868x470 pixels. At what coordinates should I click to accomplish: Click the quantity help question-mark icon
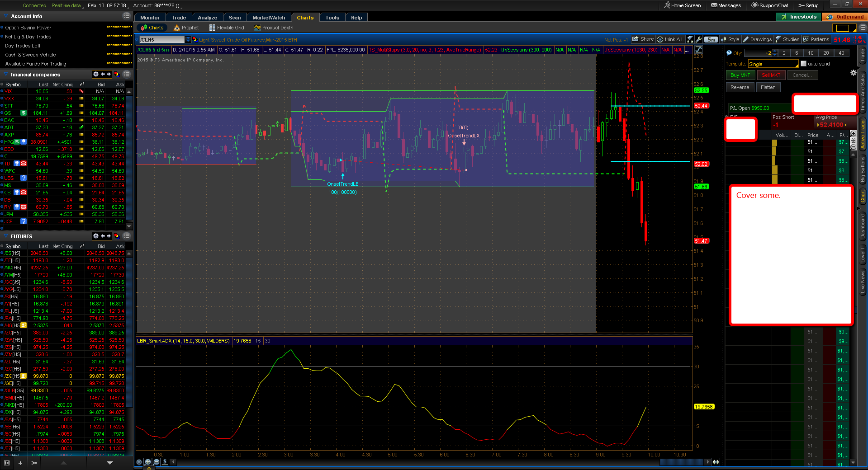729,53
